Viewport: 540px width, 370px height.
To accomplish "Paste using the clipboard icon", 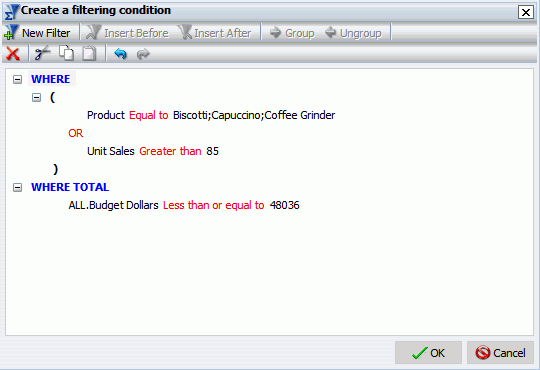I will coord(89,53).
